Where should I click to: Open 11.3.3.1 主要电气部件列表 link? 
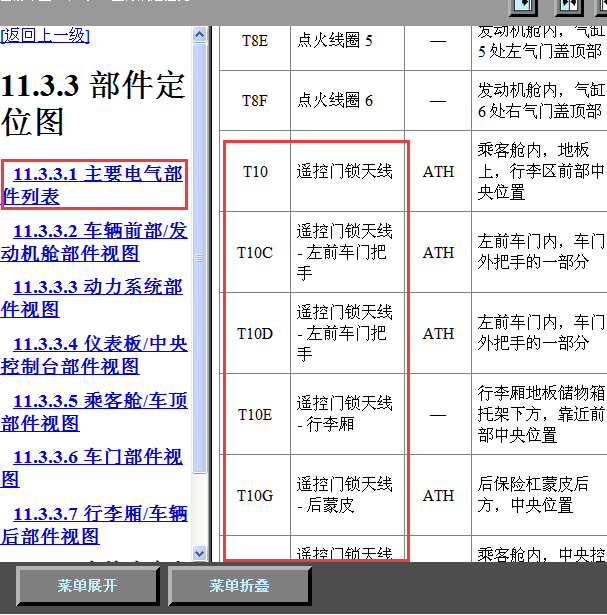click(x=93, y=185)
